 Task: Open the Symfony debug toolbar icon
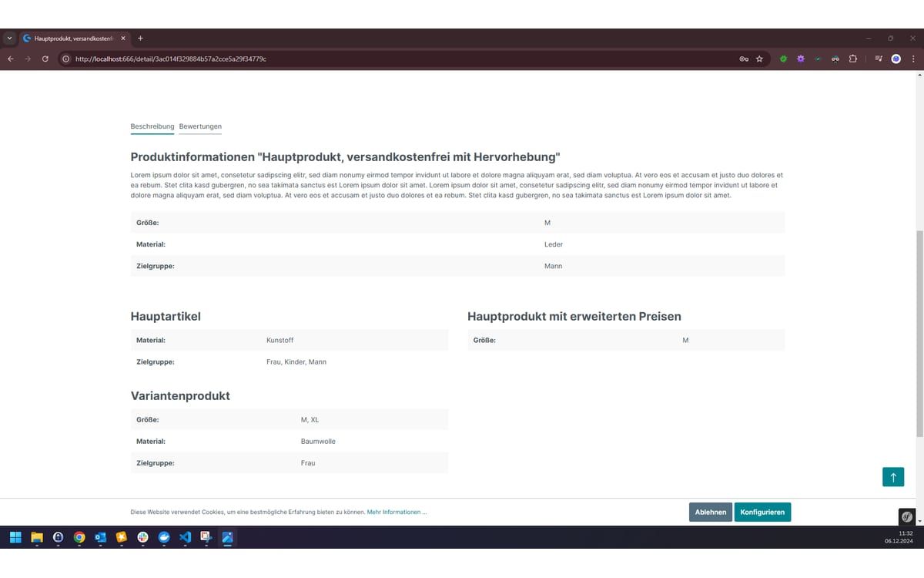907,516
